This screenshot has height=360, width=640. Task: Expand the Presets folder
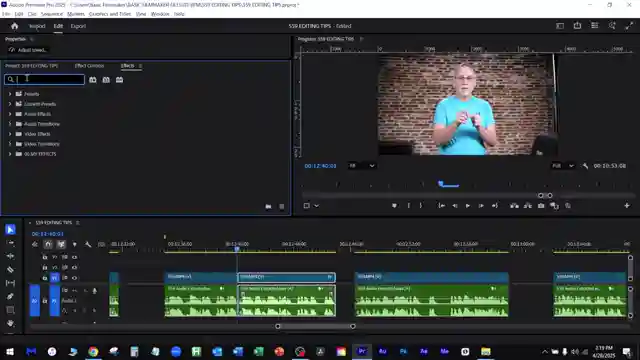[x=10, y=94]
